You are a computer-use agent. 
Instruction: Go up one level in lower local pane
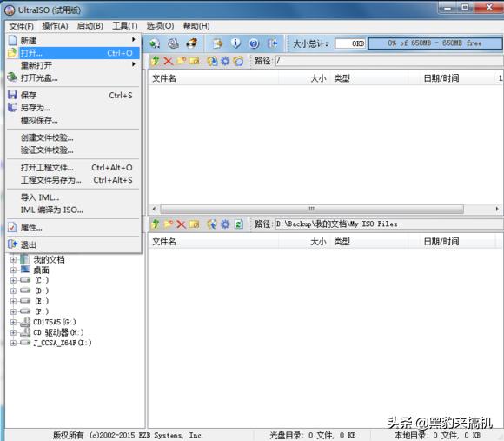click(156, 224)
